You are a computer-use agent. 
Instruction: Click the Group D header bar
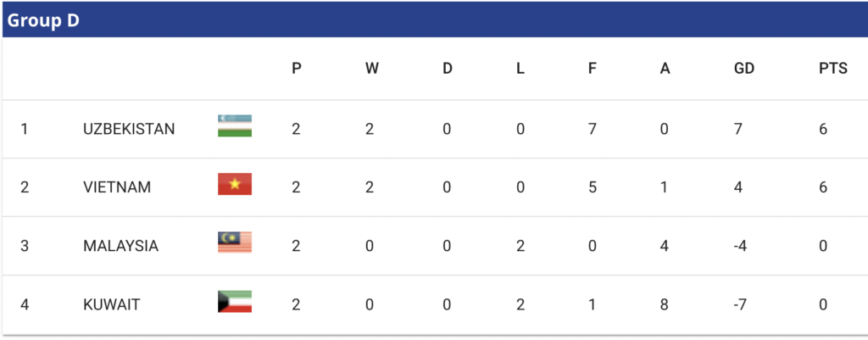(x=434, y=20)
